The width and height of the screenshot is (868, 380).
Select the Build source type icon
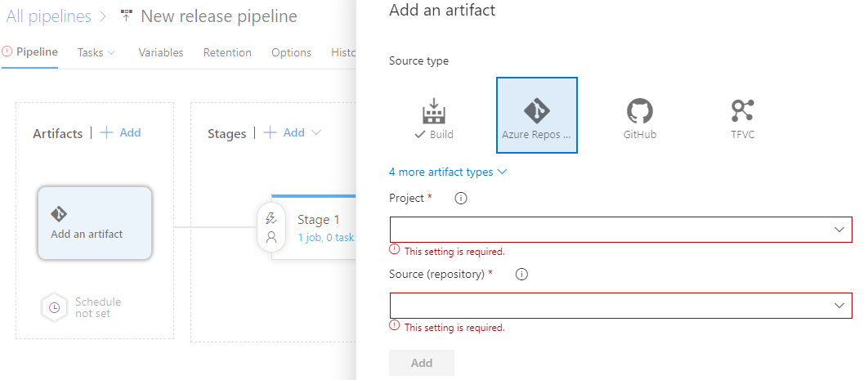tap(434, 111)
